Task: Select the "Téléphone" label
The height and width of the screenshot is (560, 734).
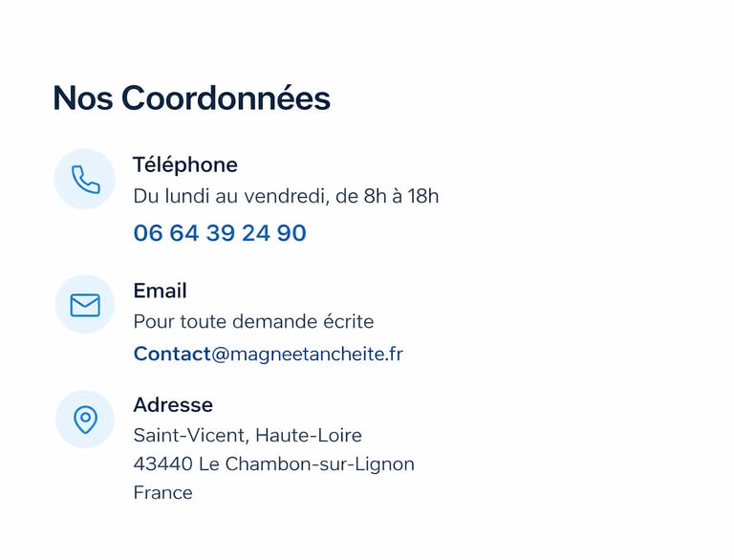Action: pyautogui.click(x=185, y=164)
